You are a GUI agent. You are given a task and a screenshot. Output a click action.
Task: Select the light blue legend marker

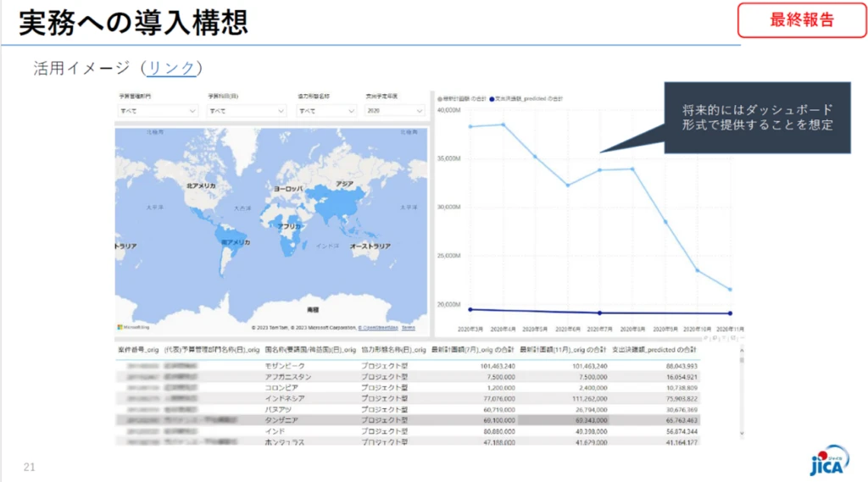pos(439,99)
